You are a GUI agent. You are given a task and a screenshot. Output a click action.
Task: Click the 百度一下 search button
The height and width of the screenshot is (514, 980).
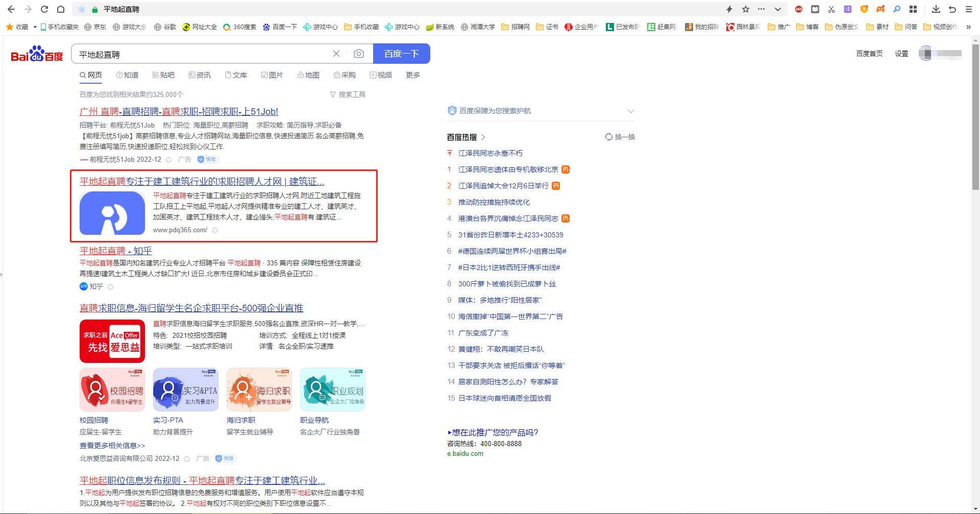pyautogui.click(x=401, y=54)
